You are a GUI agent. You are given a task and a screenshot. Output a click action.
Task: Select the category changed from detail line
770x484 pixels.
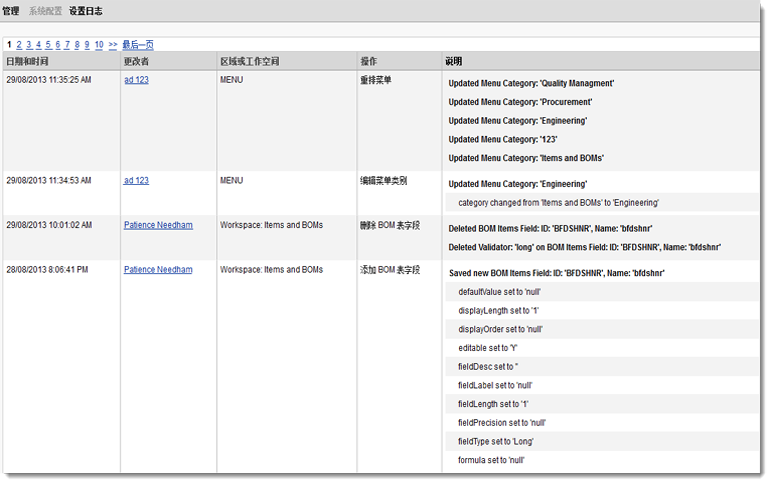pos(558,203)
